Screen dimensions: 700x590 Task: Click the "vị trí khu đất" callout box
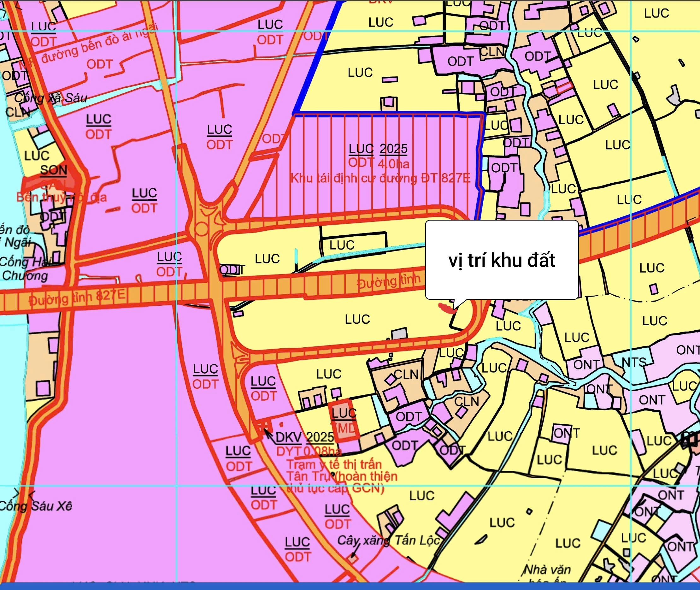(501, 260)
